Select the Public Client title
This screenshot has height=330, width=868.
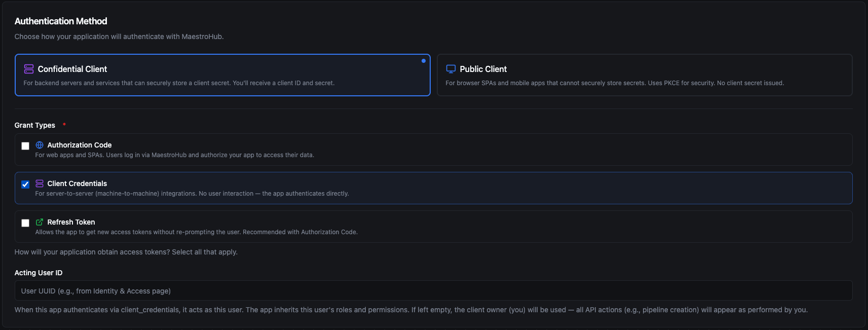click(x=483, y=69)
